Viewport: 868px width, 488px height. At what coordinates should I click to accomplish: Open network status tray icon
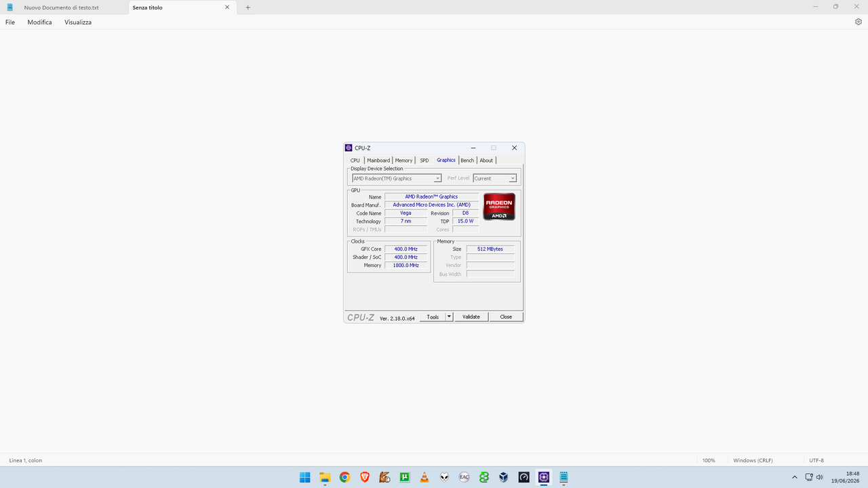(809, 477)
